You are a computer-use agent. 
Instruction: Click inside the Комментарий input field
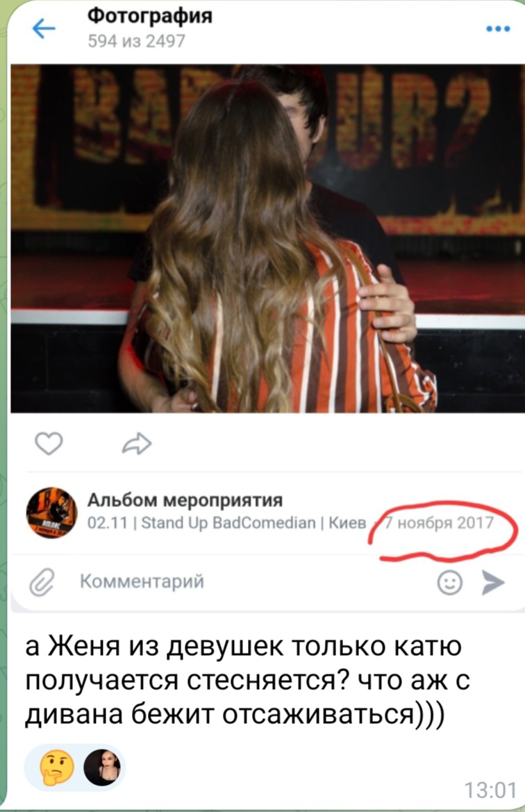[253, 582]
